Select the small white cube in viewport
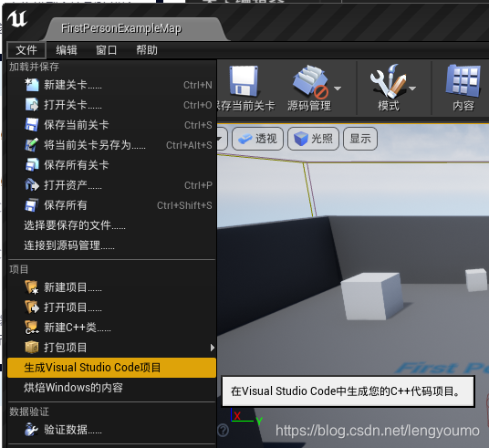This screenshot has height=448, width=489. click(476, 280)
